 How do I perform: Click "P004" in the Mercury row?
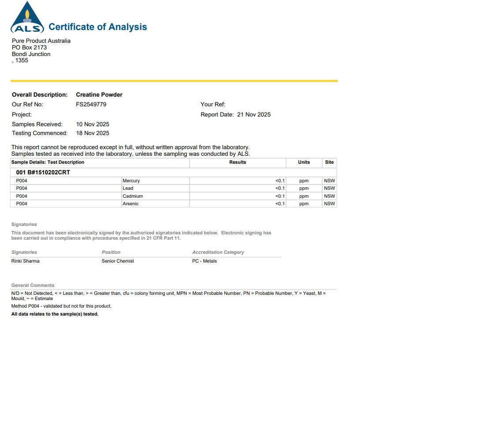(22, 181)
